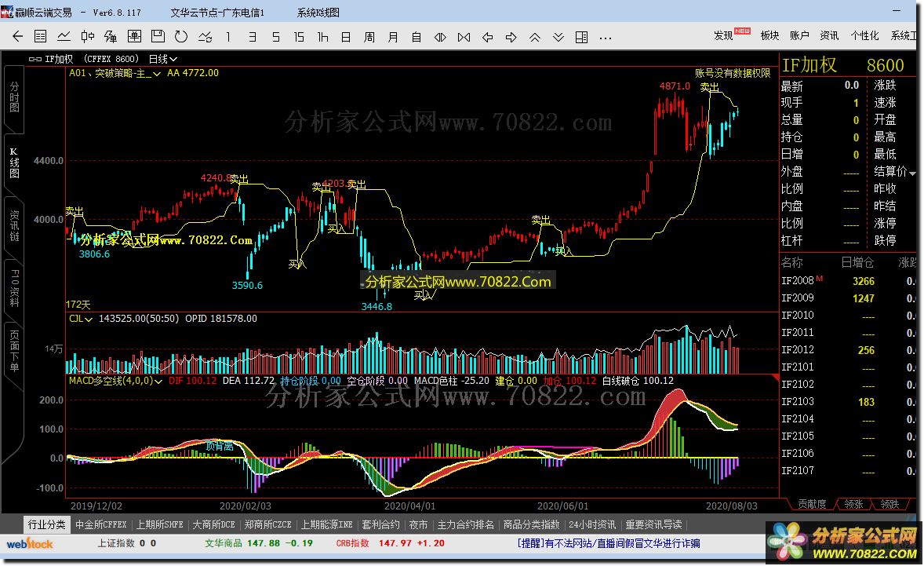This screenshot has height=566, width=924.
Task: Select the 24小时资讯 bottom tab
Action: tap(591, 524)
